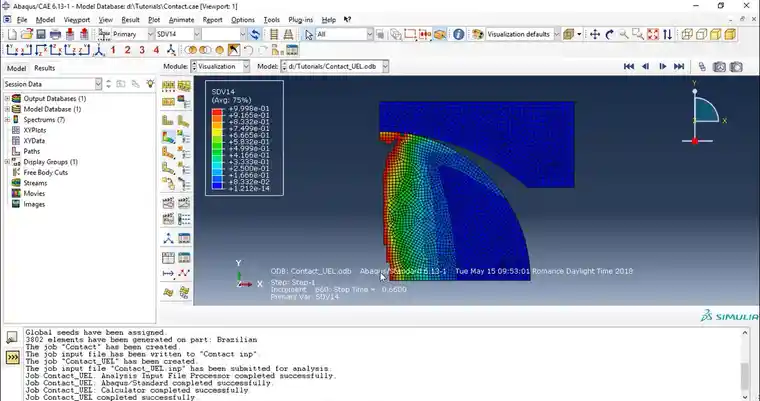The width and height of the screenshot is (760, 401).
Task: Click the color palette icon beside Visualization defaults
Action: [x=477, y=34]
